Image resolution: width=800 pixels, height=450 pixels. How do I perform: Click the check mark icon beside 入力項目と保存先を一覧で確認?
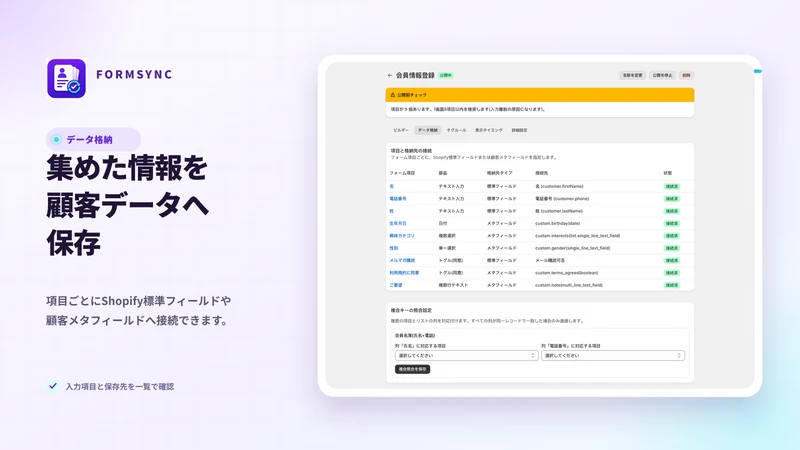coord(53,386)
